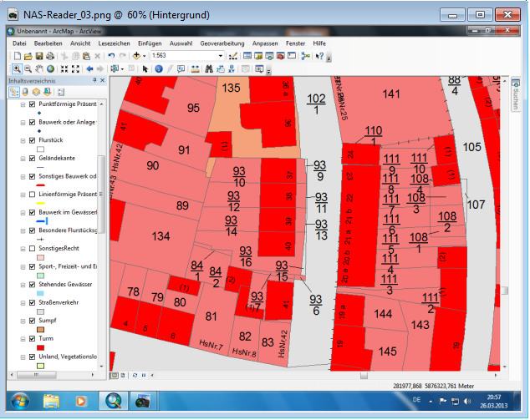Open the Geoverarbeitung menu
The image size is (530, 420).
pos(222,43)
